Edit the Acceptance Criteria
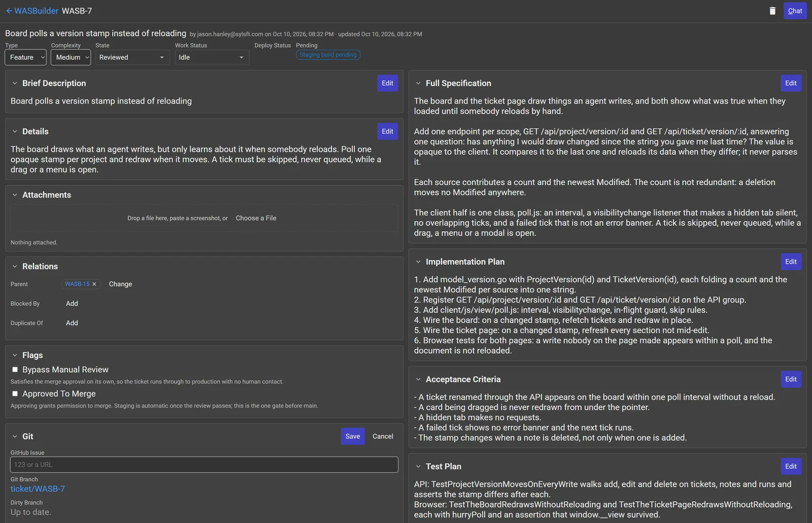 click(x=791, y=379)
